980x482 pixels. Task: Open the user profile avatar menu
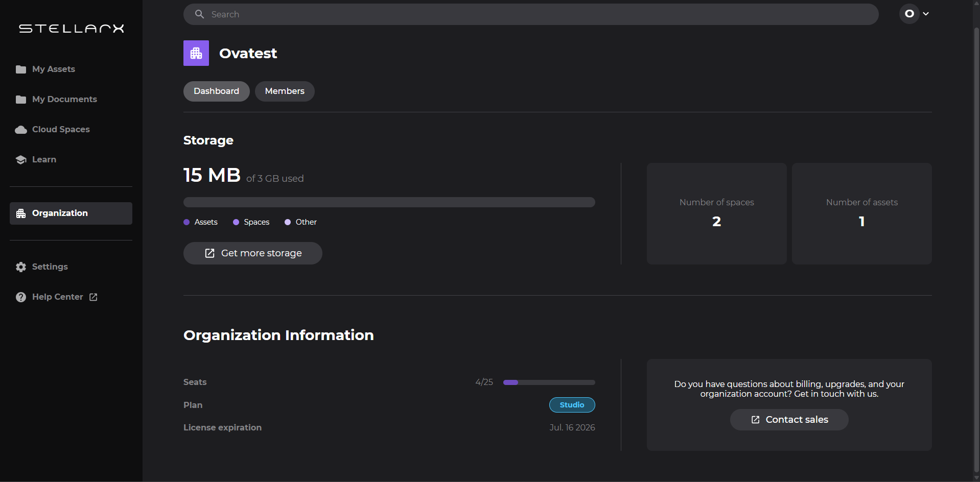(x=909, y=14)
